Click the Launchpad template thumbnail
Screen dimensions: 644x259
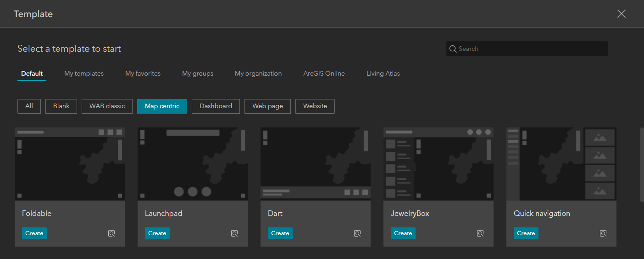pos(193,164)
